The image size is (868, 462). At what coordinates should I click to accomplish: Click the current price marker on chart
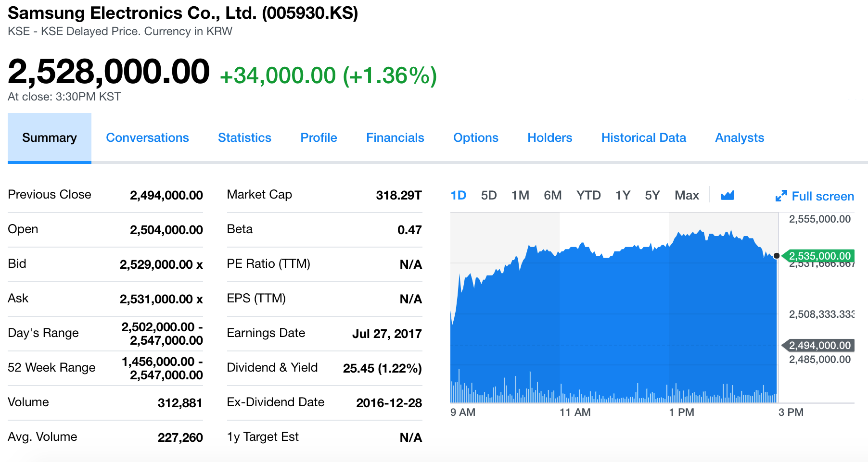click(x=777, y=256)
